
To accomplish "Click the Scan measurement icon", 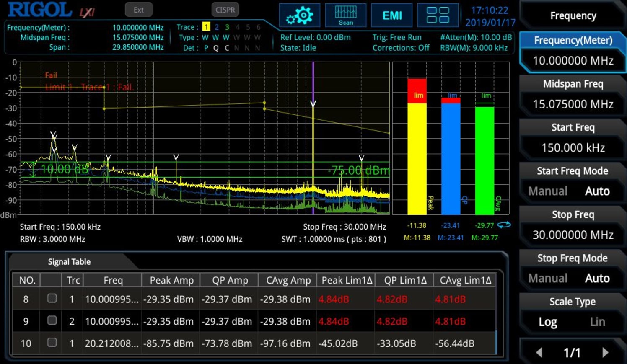I will [345, 15].
